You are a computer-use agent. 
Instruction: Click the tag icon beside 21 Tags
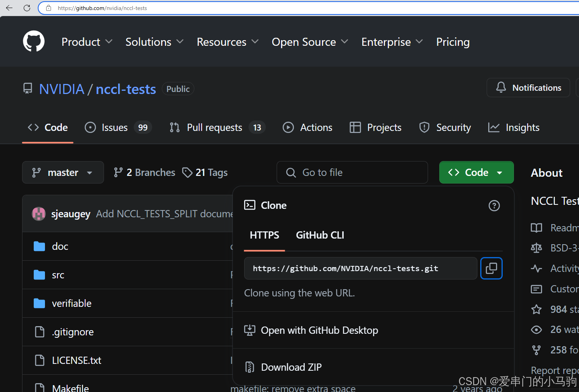[x=187, y=172]
